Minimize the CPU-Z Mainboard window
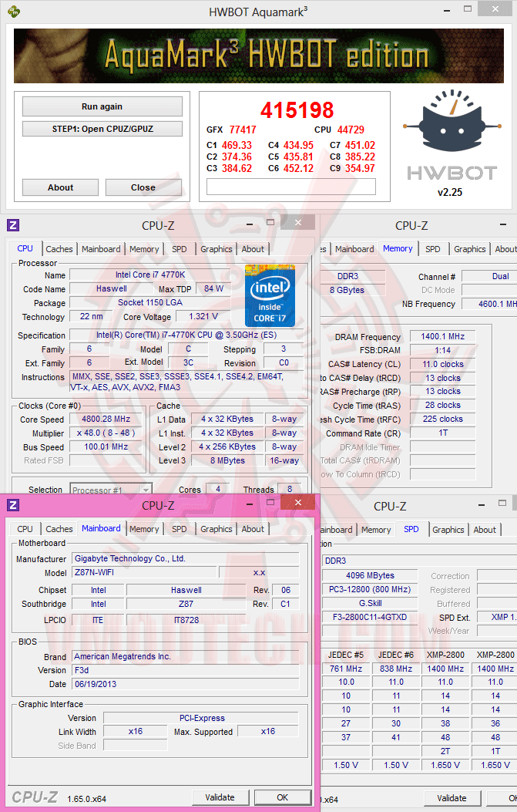 [250, 504]
